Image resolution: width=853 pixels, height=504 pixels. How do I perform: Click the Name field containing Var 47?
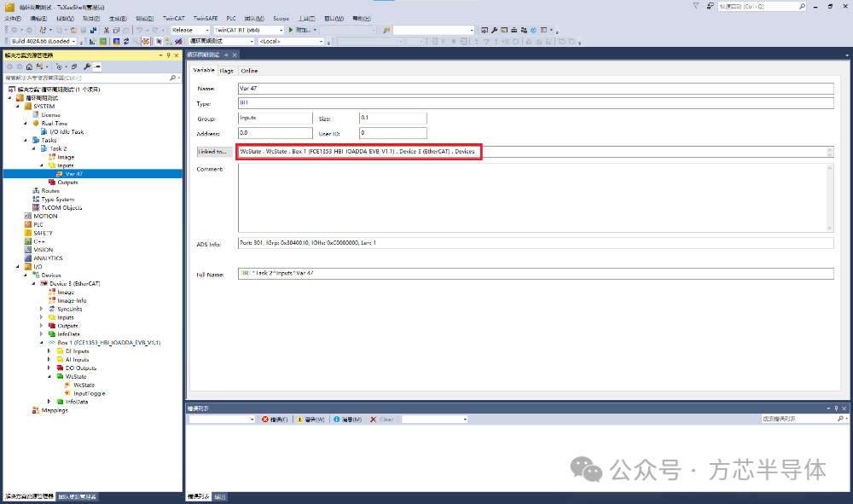[x=536, y=89]
